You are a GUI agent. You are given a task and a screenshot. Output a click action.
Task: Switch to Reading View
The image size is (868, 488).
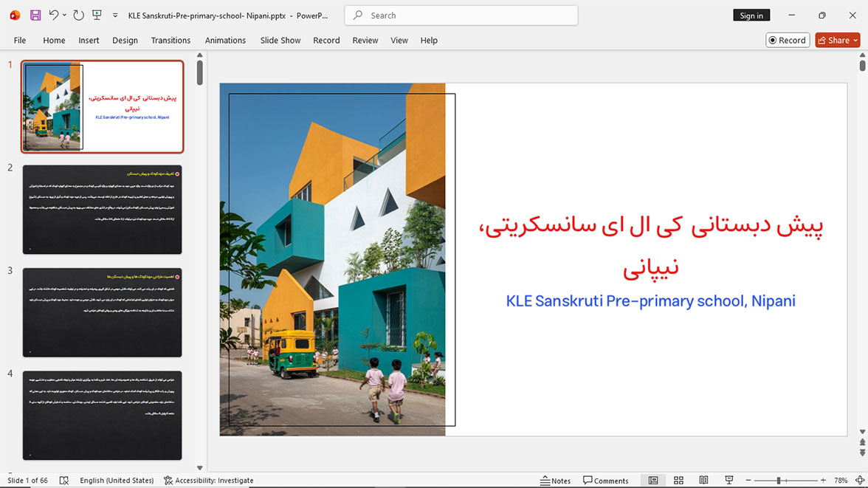point(703,480)
